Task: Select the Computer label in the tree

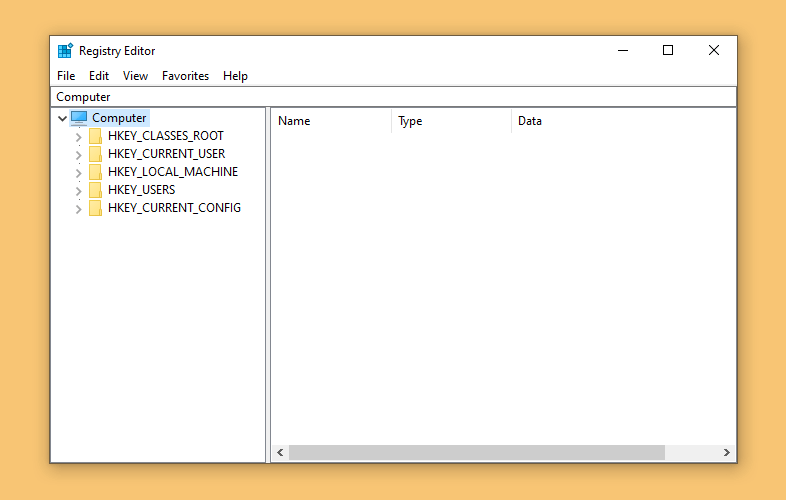Action: (x=119, y=118)
